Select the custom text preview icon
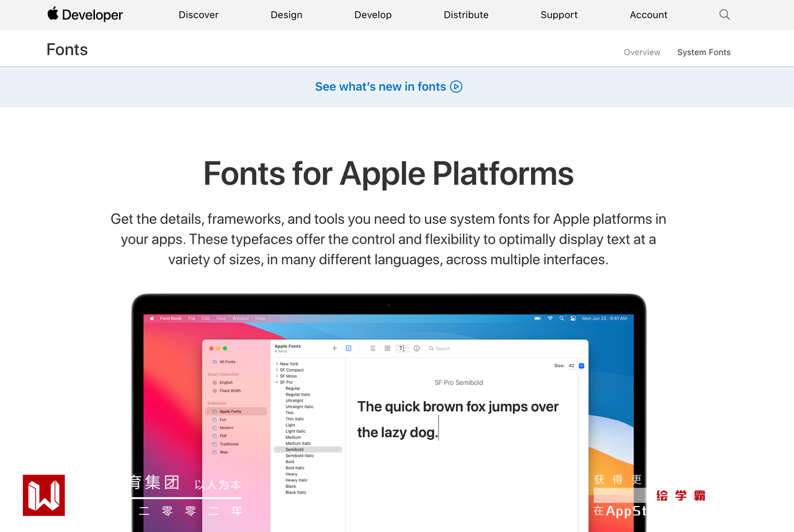This screenshot has height=532, width=794. [x=402, y=348]
